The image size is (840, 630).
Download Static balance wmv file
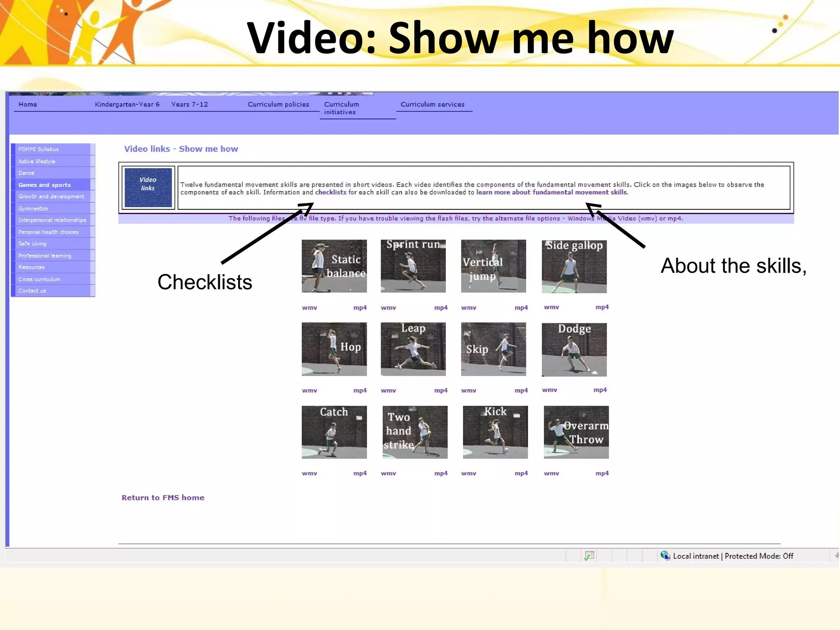click(x=309, y=308)
